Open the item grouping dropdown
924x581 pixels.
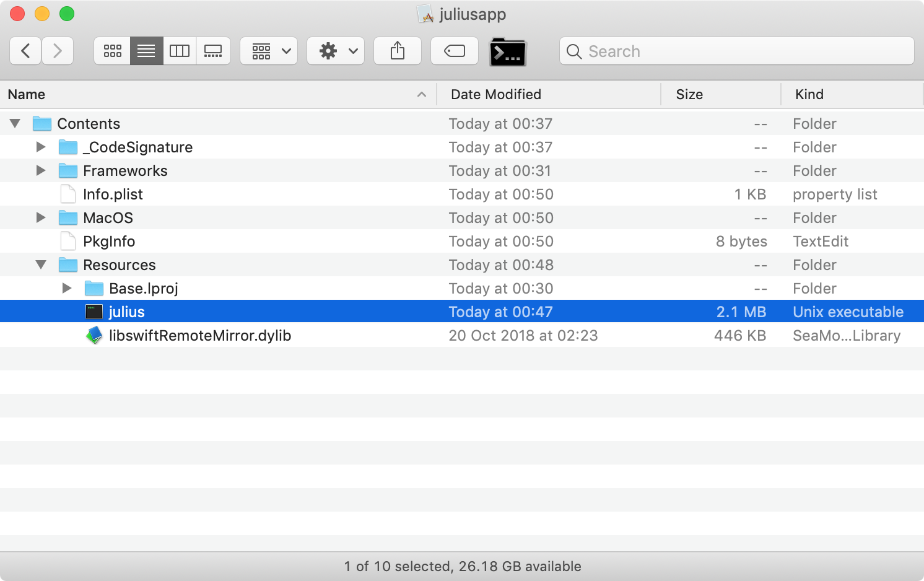pos(269,51)
